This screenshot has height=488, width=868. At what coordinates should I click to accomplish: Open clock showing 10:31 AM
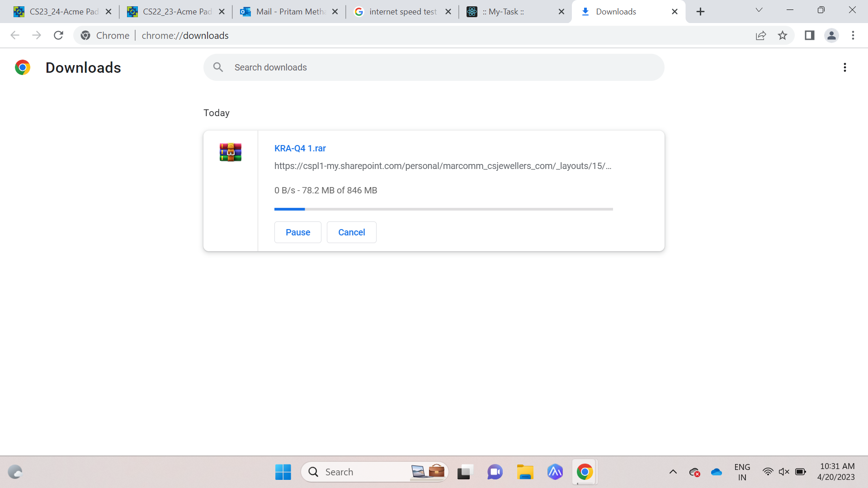pyautogui.click(x=836, y=472)
